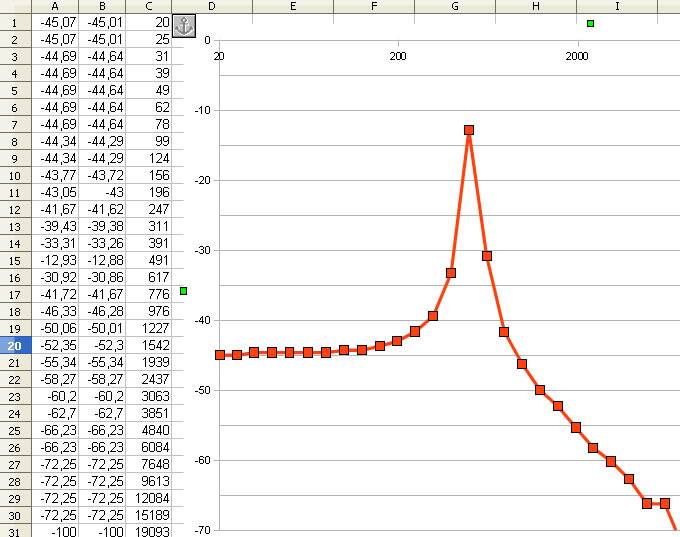Click the green handle on chart's left edge

pyautogui.click(x=184, y=291)
